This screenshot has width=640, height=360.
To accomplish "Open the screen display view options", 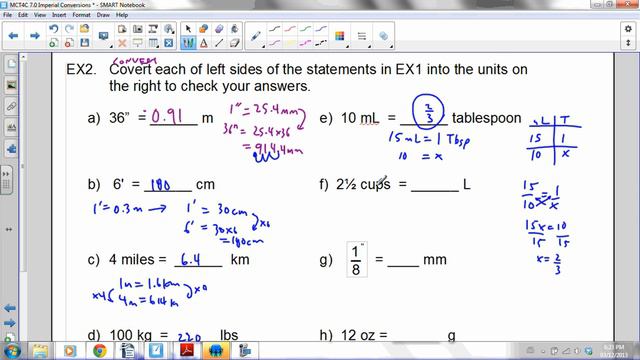I will click(x=104, y=37).
